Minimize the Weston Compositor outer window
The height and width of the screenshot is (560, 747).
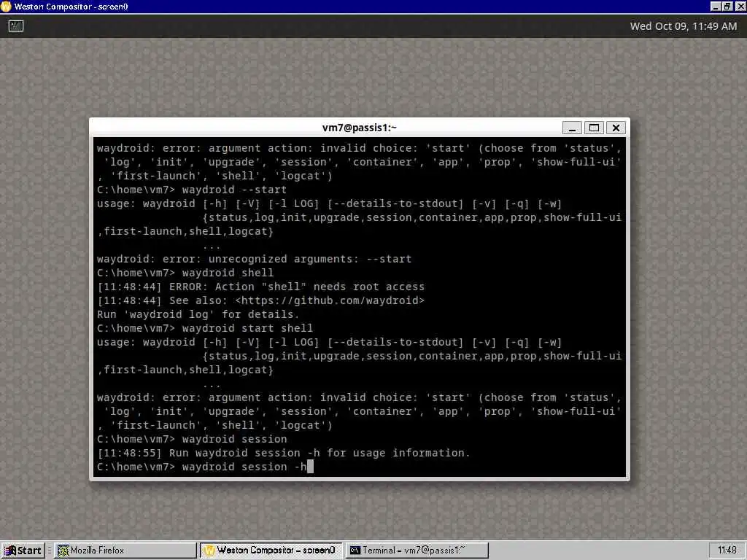click(716, 7)
